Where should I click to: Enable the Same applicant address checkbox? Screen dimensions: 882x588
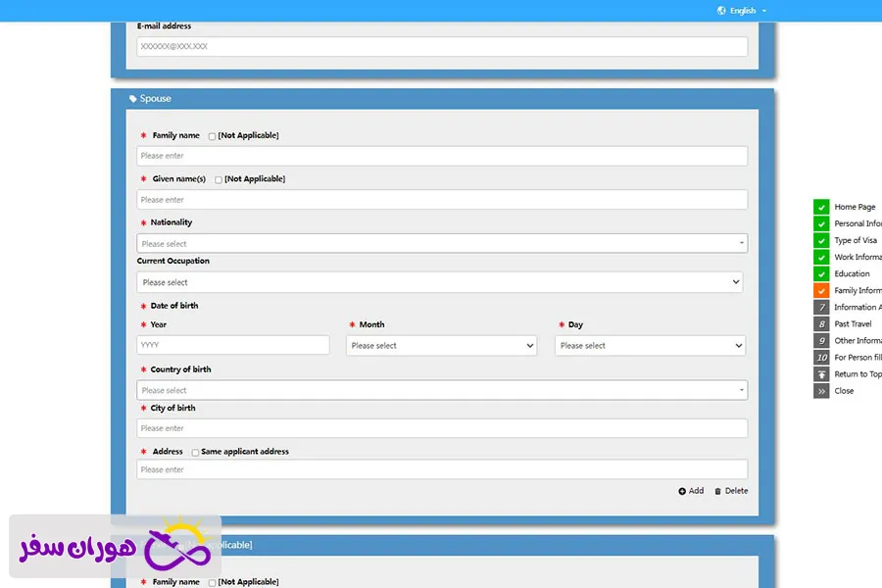195,452
